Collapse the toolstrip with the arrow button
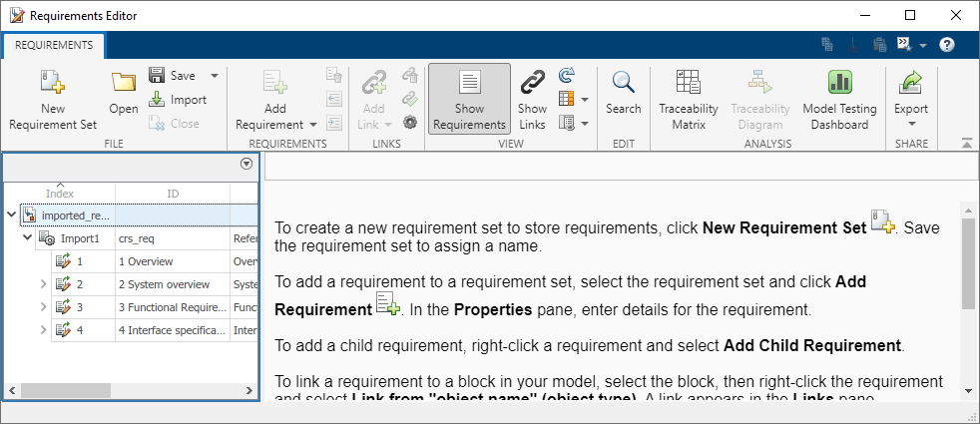This screenshot has height=424, width=980. coord(967,144)
